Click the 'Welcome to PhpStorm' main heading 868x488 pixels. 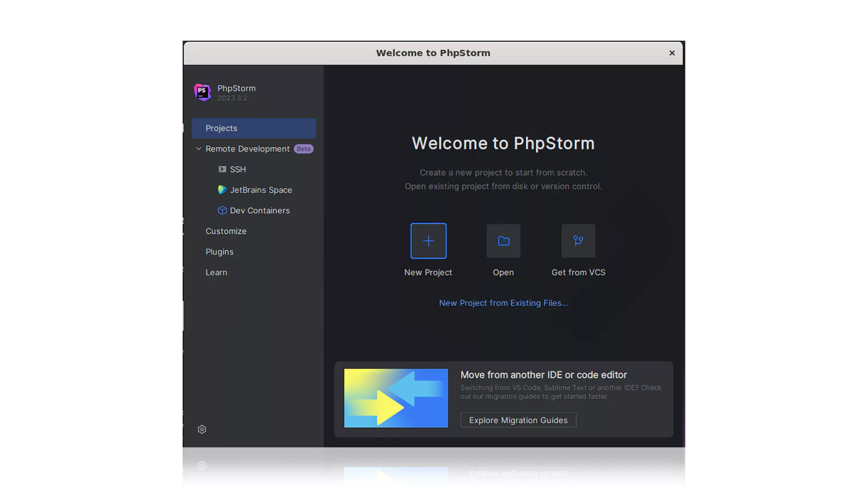pos(503,144)
